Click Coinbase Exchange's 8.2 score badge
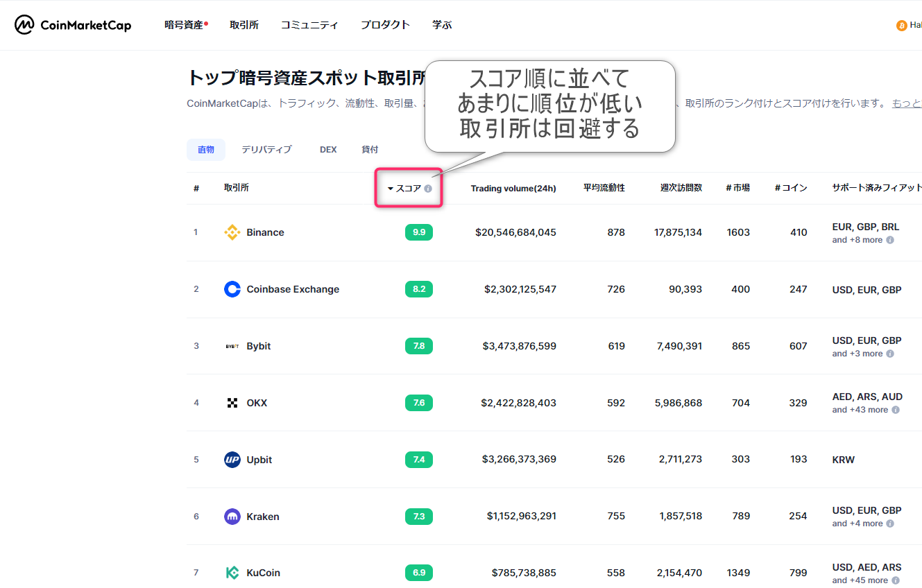Screen dimensions: 922x588 tap(419, 289)
